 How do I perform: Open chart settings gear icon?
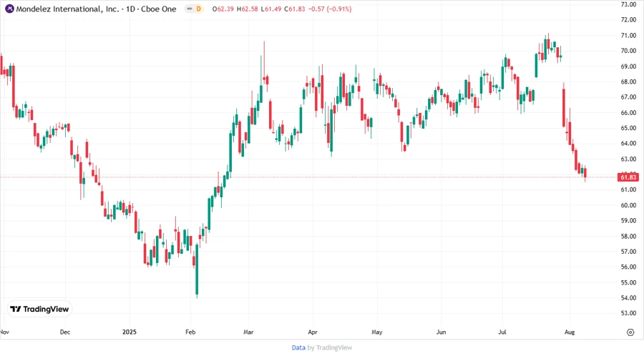pos(630,332)
